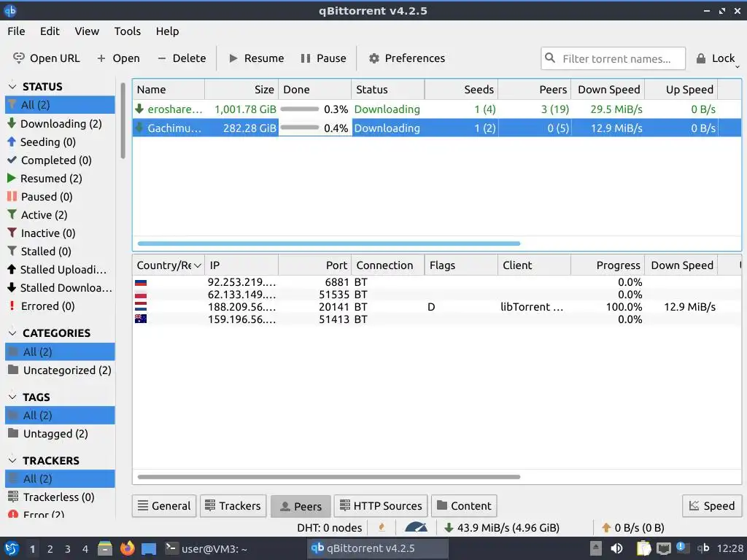Filter by Stalled Downloading status

click(x=60, y=287)
